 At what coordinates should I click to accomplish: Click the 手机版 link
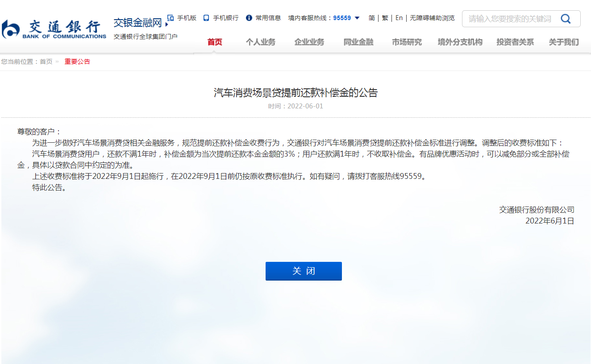tap(187, 18)
